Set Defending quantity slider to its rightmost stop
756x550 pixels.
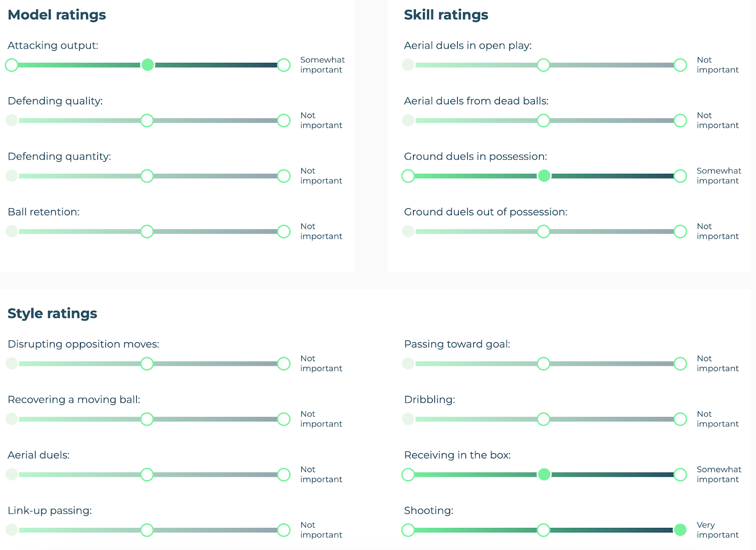coord(283,176)
